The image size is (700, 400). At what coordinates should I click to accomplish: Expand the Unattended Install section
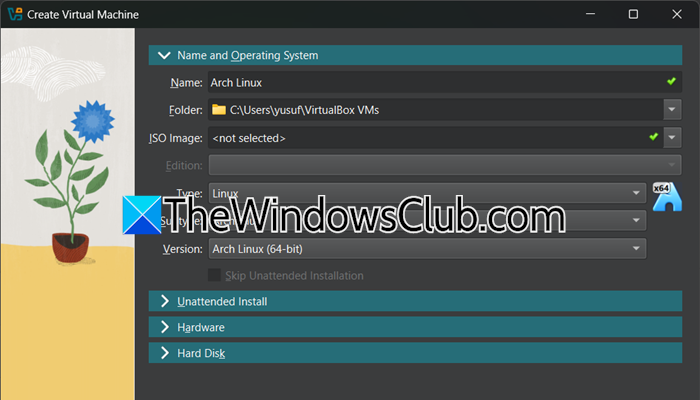415,301
